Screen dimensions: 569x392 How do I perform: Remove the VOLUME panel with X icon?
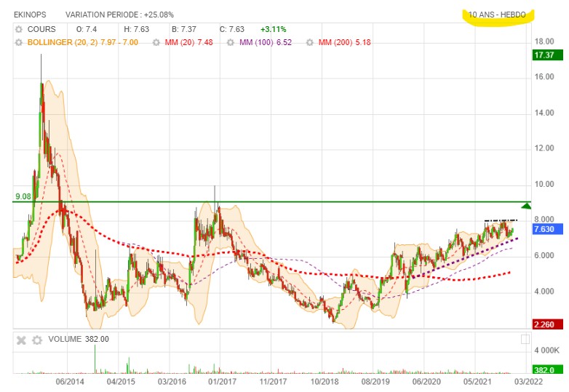(21, 340)
